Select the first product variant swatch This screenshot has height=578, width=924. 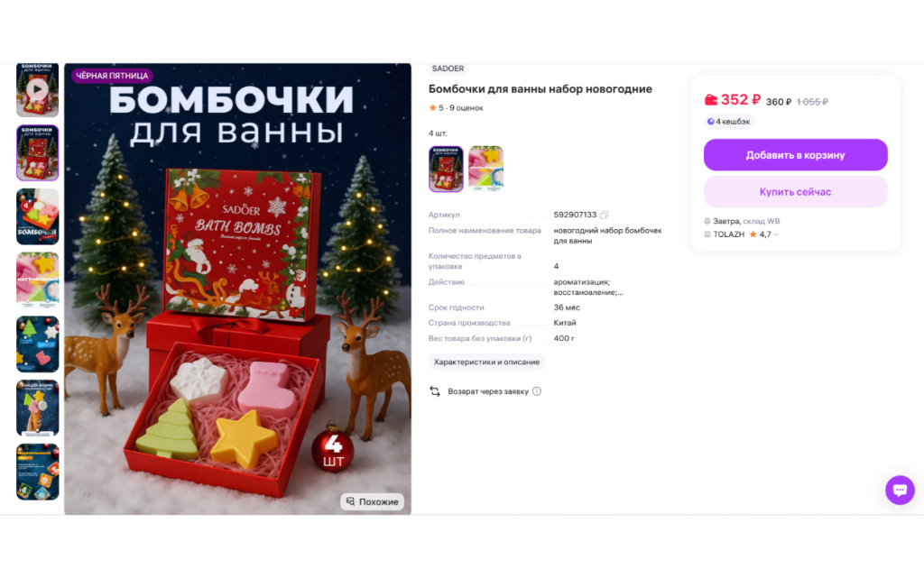[x=446, y=169]
